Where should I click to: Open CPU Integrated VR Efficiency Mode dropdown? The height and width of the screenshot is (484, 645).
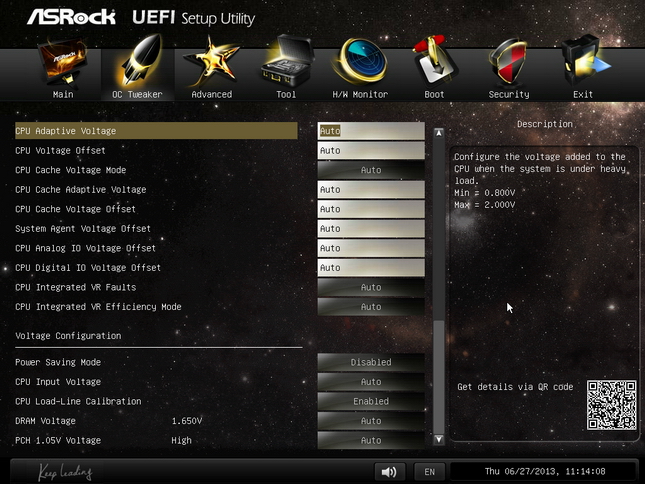[x=371, y=307]
